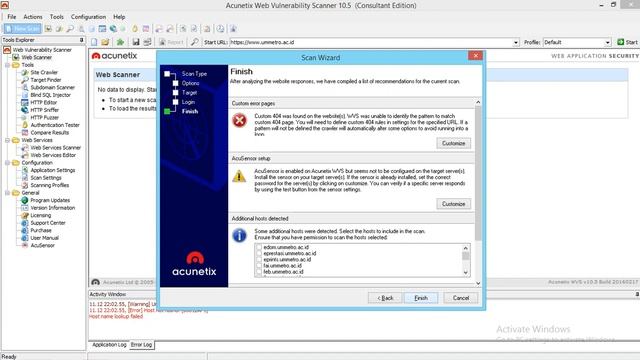The height and width of the screenshot is (360, 640).
Task: Open the Web Services Editor
Action: [x=53, y=155]
